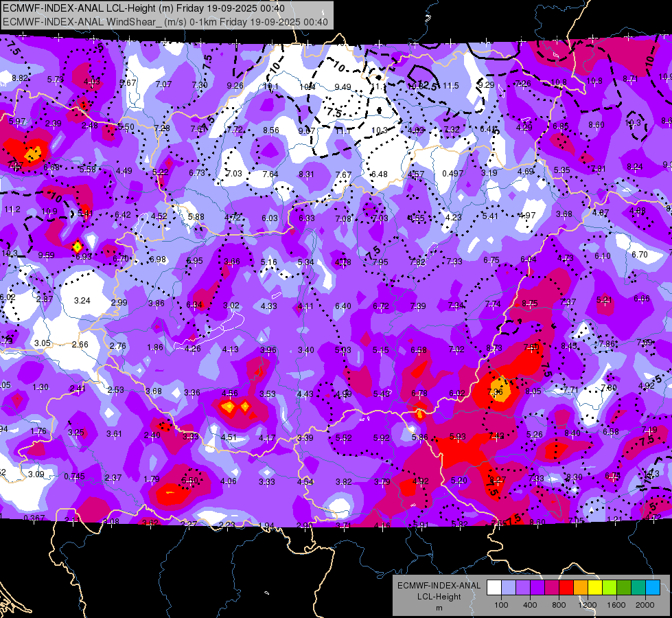Select the dark green legend color swatch

click(623, 587)
